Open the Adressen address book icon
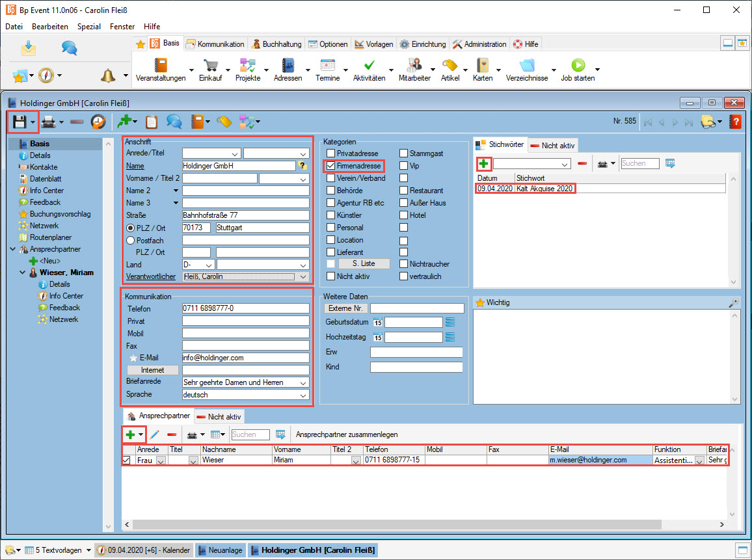Viewport: 752px width, 560px height. [288, 66]
